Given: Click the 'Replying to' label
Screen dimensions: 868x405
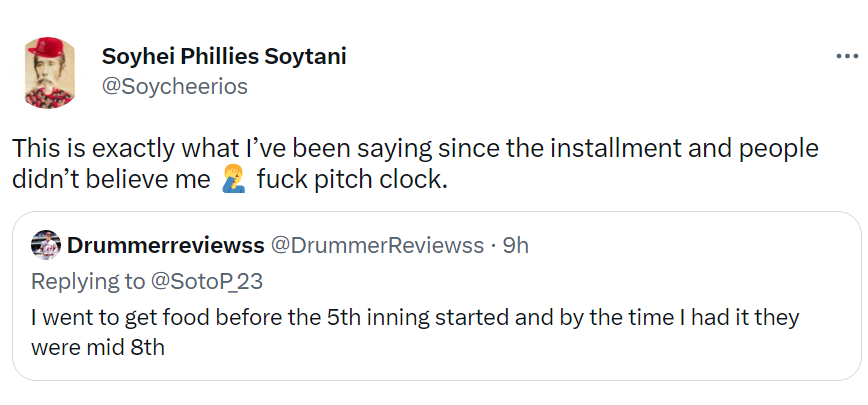Looking at the screenshot, I should [88, 281].
